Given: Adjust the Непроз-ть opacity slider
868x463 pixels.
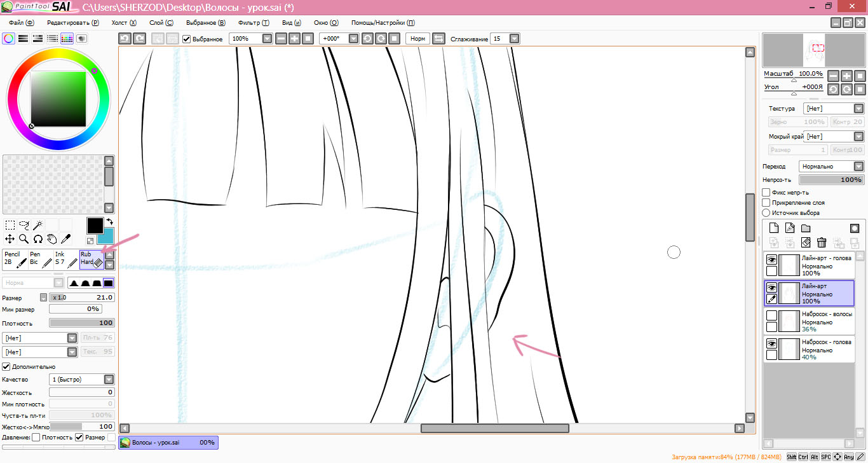Looking at the screenshot, I should (x=831, y=180).
